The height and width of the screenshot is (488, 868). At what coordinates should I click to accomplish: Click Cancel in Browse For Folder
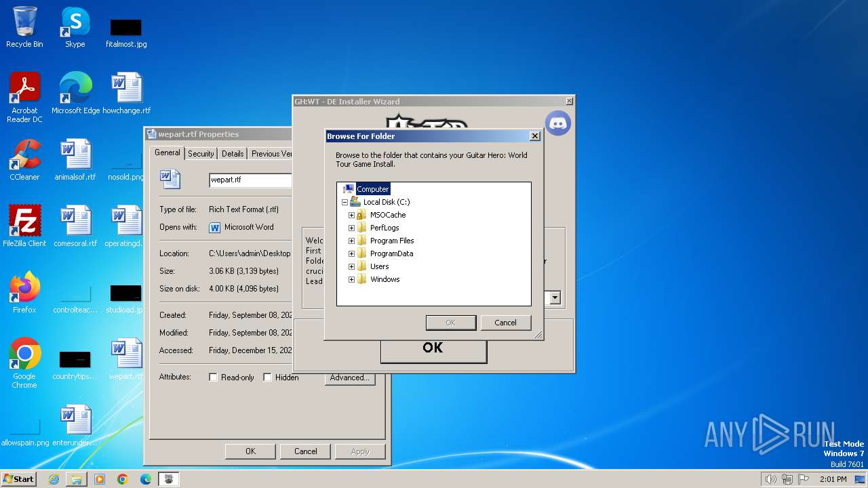point(505,323)
